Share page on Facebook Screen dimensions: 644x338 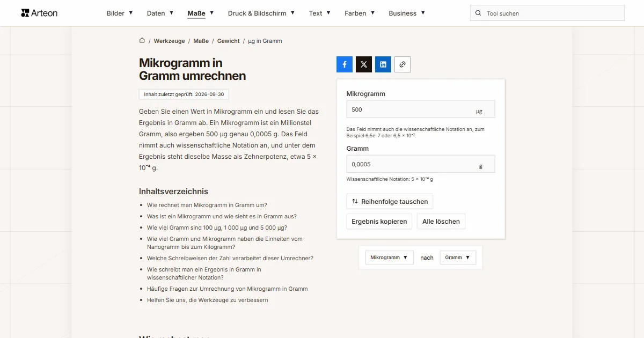pyautogui.click(x=345, y=64)
